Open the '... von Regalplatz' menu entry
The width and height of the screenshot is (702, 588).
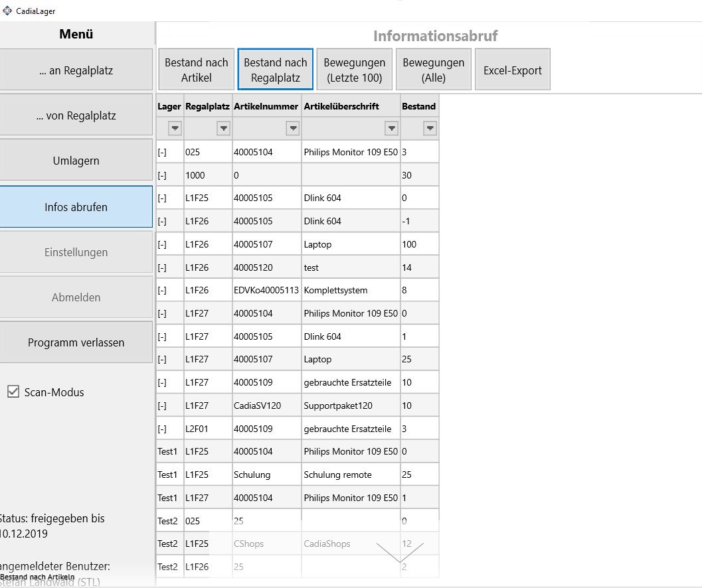tap(76, 115)
